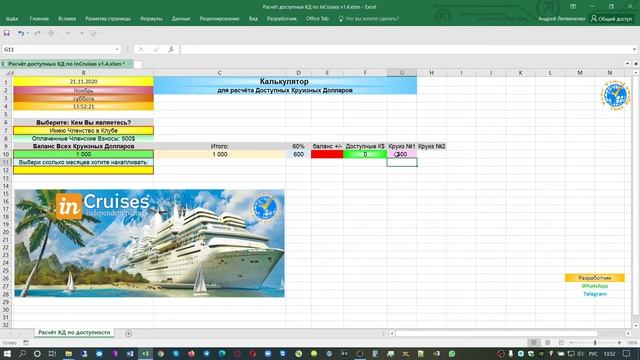This screenshot has height=360, width=640.
Task: Open the Формулы ribbon tab
Action: coord(151,19)
